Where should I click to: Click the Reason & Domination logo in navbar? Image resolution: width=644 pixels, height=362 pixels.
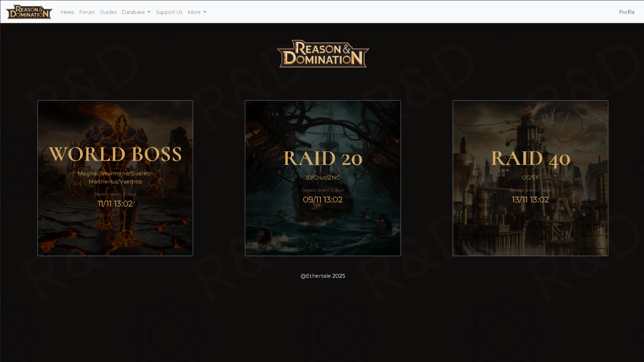coord(29,12)
